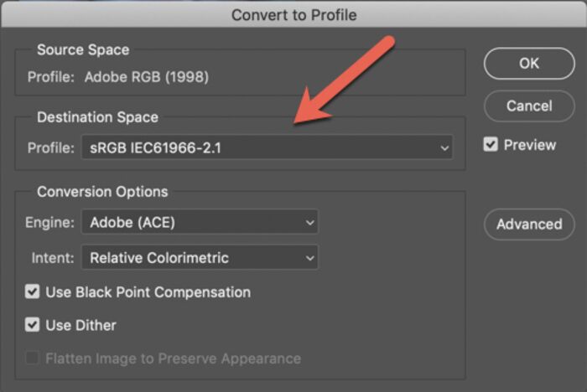Viewport: 587px width, 392px height.
Task: Click the Use Black Point Compensation label
Action: point(148,292)
